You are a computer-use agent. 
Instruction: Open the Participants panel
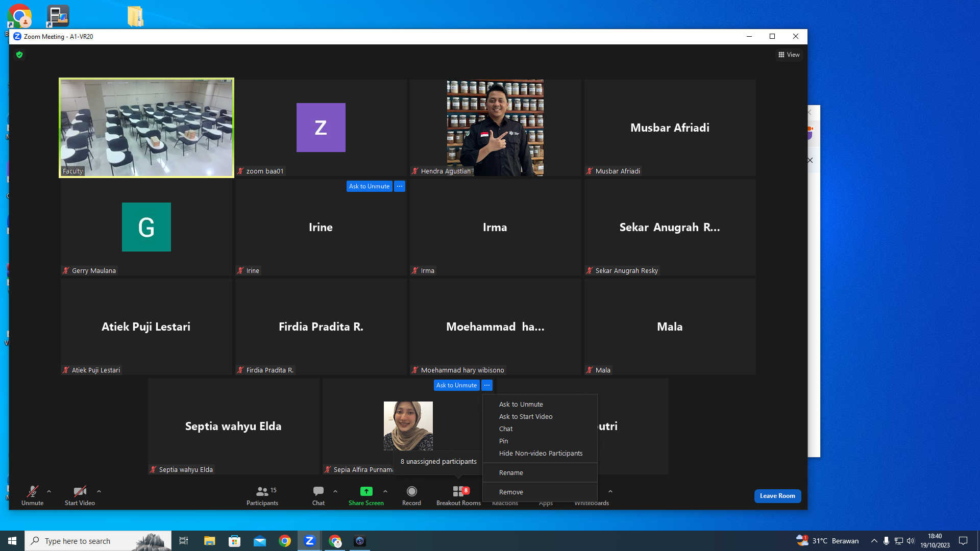(x=262, y=495)
